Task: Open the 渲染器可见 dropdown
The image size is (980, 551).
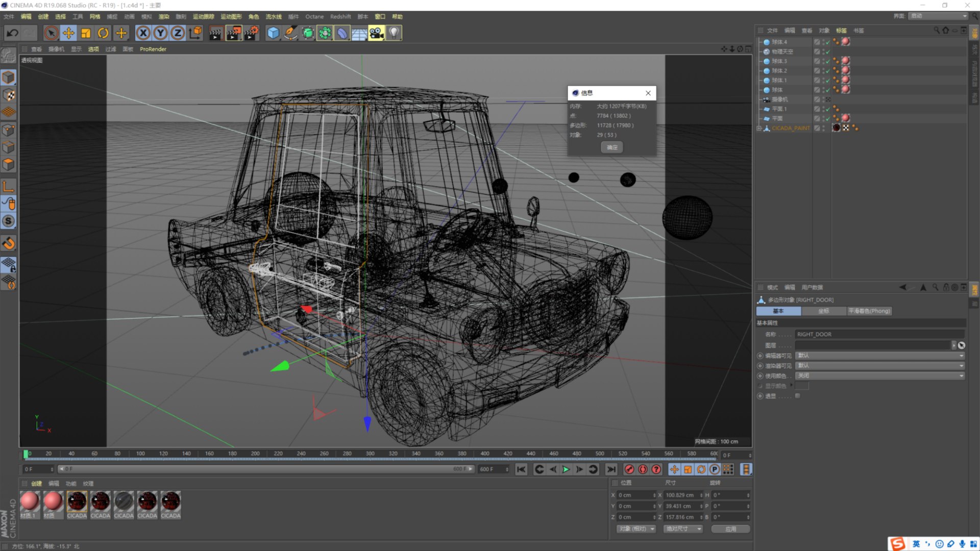Action: click(x=880, y=366)
